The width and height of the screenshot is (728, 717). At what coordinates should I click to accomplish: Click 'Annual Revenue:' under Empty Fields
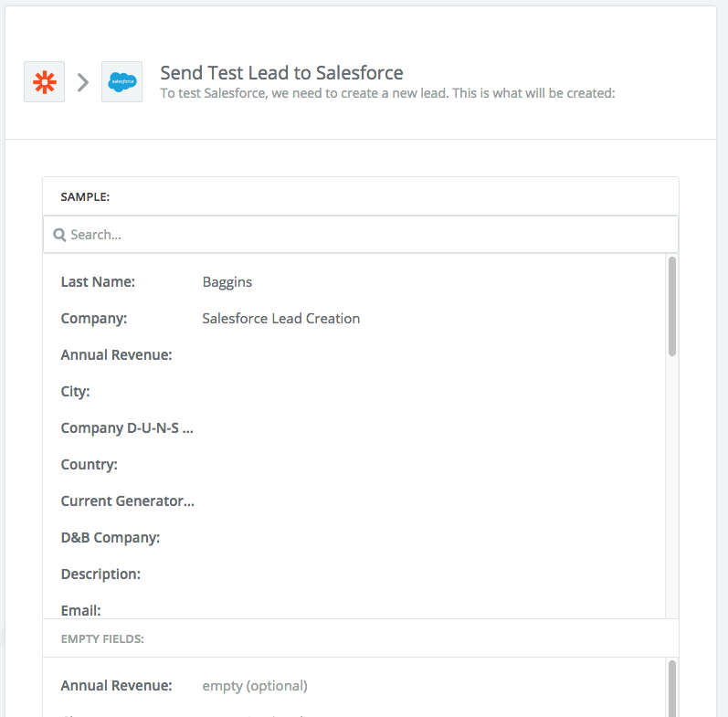point(117,685)
